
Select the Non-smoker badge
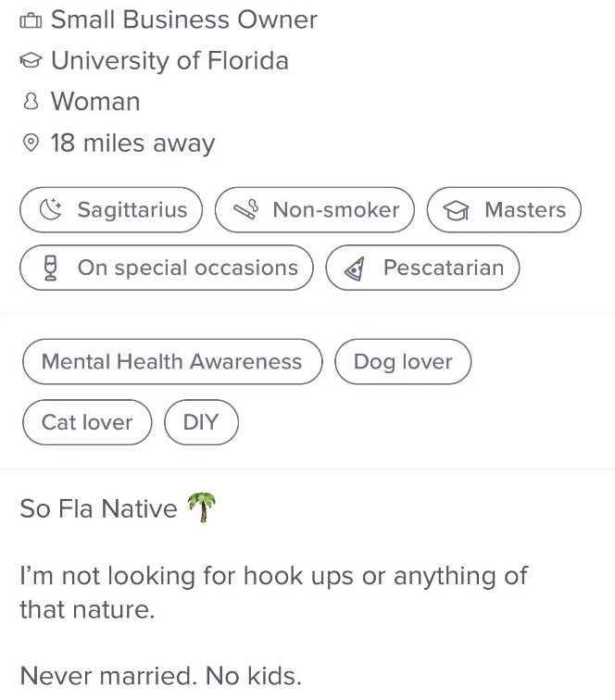point(314,210)
